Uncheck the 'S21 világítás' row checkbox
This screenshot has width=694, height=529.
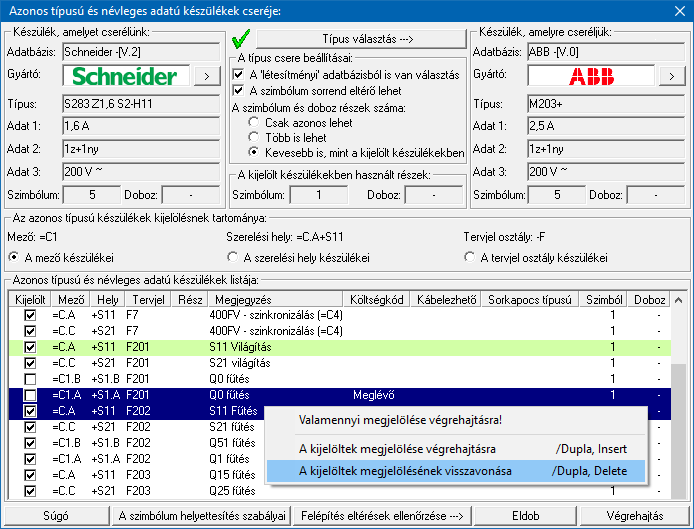(x=30, y=363)
